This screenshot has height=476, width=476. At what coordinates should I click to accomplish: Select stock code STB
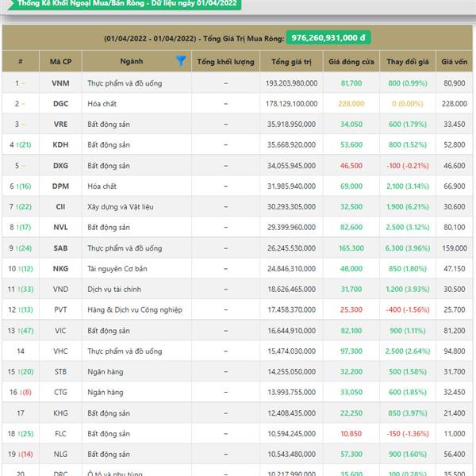60,371
